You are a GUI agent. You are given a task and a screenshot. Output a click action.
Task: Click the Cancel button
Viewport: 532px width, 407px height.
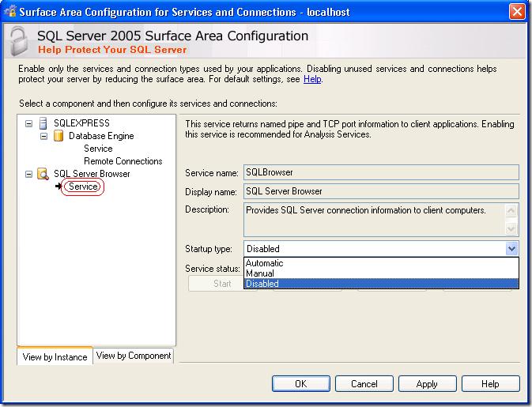pyautogui.click(x=364, y=383)
